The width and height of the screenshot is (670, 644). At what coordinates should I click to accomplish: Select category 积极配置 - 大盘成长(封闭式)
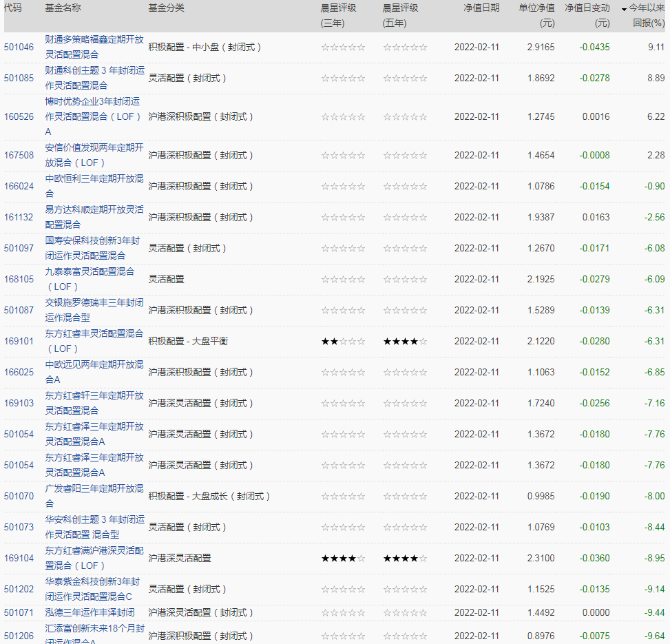pyautogui.click(x=209, y=496)
